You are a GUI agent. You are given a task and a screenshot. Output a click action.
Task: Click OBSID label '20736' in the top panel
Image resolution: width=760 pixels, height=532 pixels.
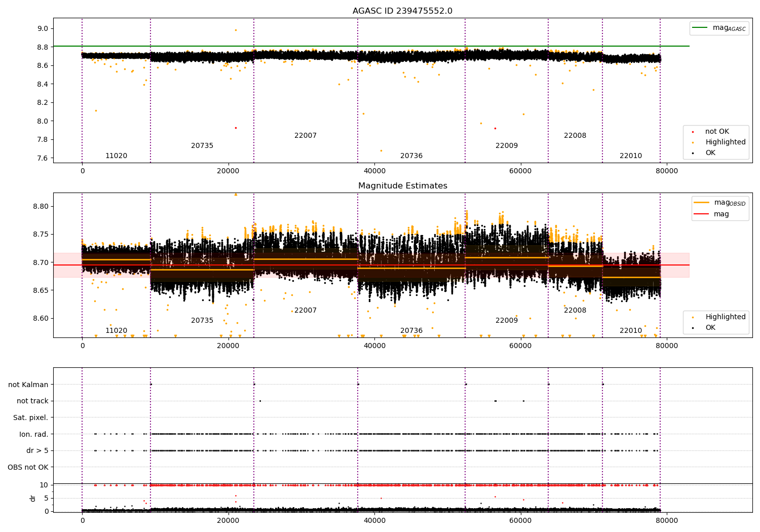click(411, 156)
